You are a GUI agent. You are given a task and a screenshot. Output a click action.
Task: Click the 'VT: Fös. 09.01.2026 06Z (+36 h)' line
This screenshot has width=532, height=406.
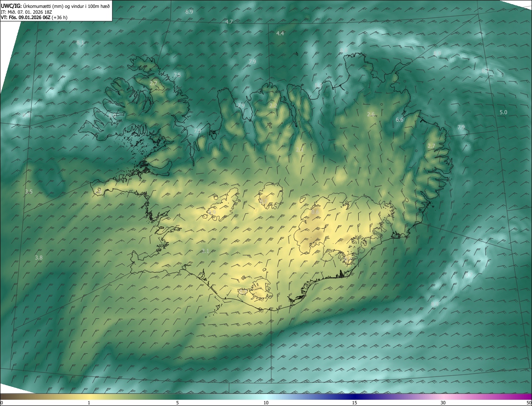tap(34, 17)
